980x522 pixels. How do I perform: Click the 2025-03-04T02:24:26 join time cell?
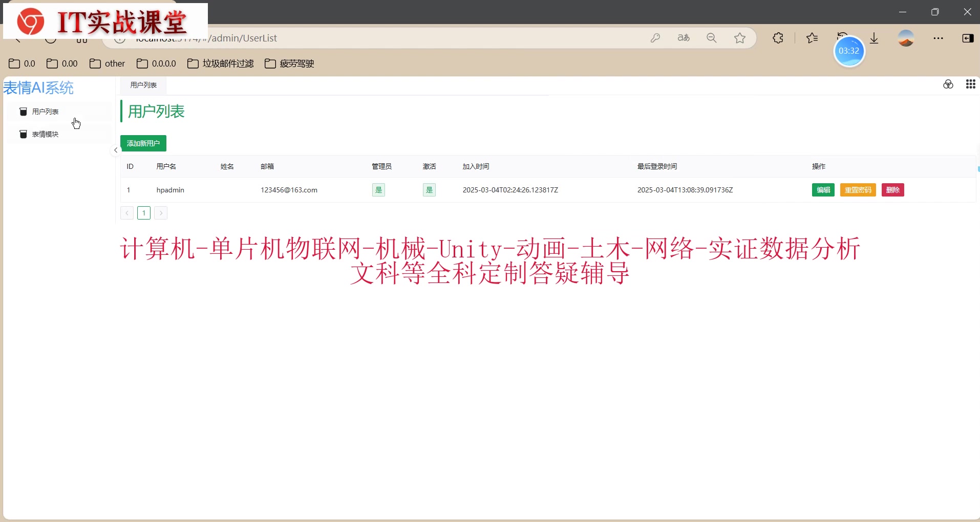point(510,190)
